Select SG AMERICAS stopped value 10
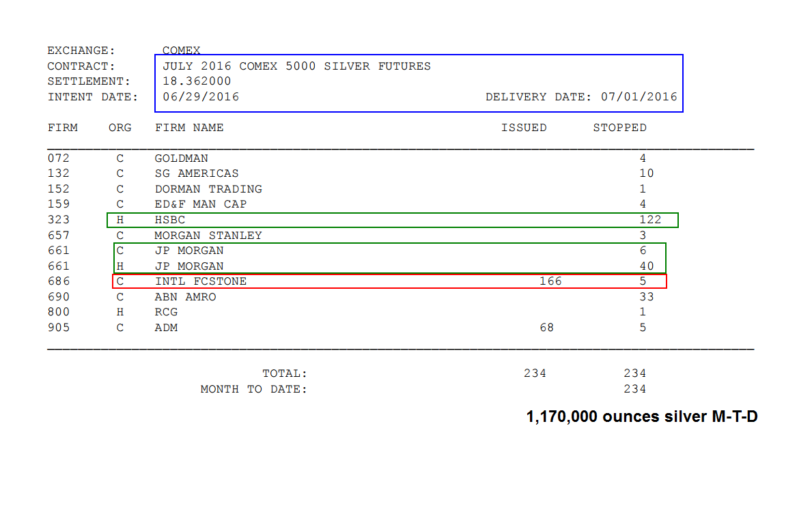The height and width of the screenshot is (510, 812). (x=647, y=173)
